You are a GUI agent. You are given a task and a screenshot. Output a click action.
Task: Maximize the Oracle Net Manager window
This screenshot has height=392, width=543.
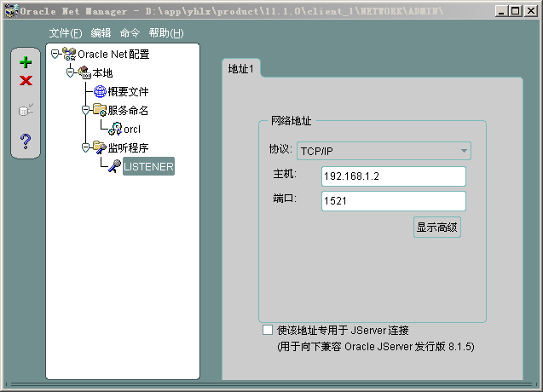click(516, 11)
